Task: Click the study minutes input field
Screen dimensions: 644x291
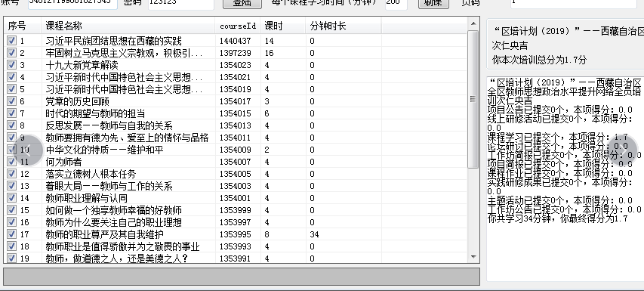Action: click(x=396, y=3)
